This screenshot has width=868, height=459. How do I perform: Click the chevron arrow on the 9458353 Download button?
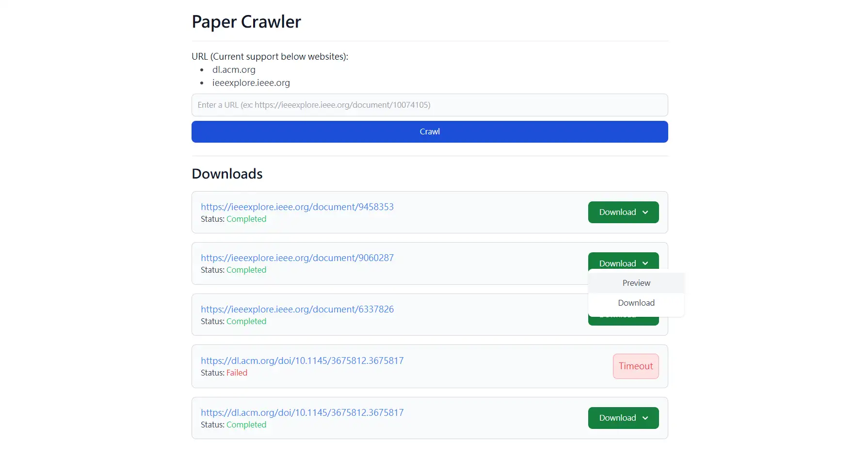[x=645, y=213]
